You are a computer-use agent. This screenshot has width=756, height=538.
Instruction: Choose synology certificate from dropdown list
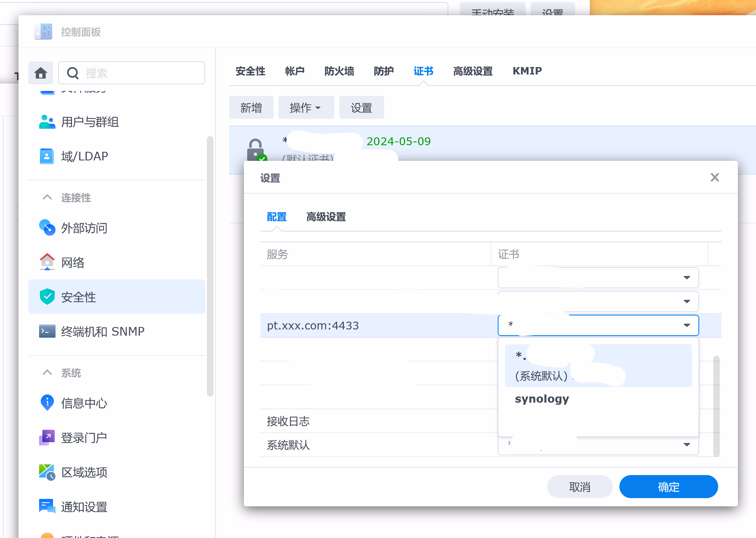click(x=542, y=399)
